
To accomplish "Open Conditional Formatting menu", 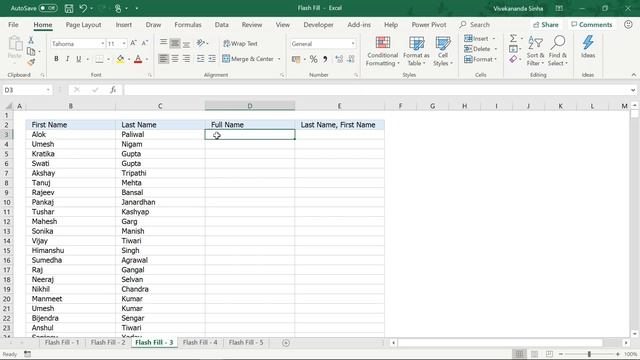I will (x=382, y=51).
